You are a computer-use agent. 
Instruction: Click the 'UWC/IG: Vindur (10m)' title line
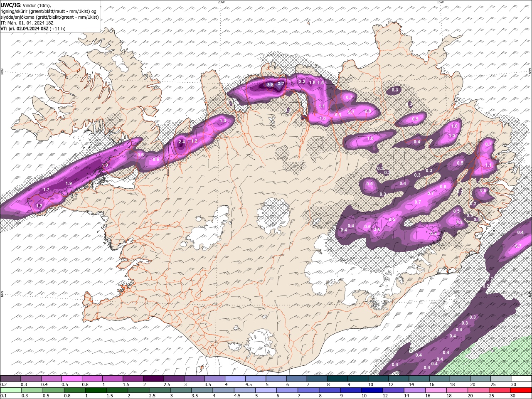[x=26, y=5]
